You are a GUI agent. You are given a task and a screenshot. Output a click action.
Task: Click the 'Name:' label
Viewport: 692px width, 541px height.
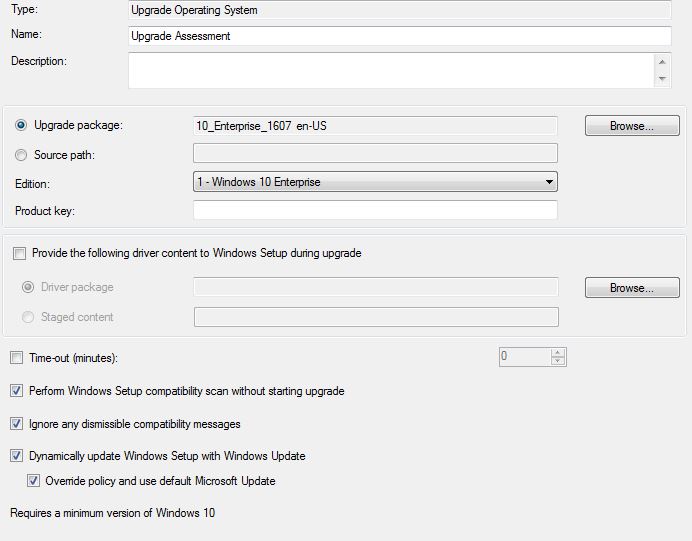point(26,34)
